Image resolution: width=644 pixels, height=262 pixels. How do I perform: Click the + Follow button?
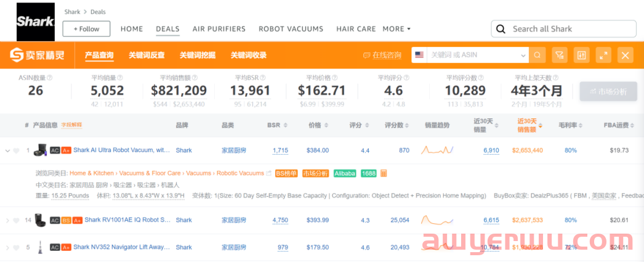point(86,29)
